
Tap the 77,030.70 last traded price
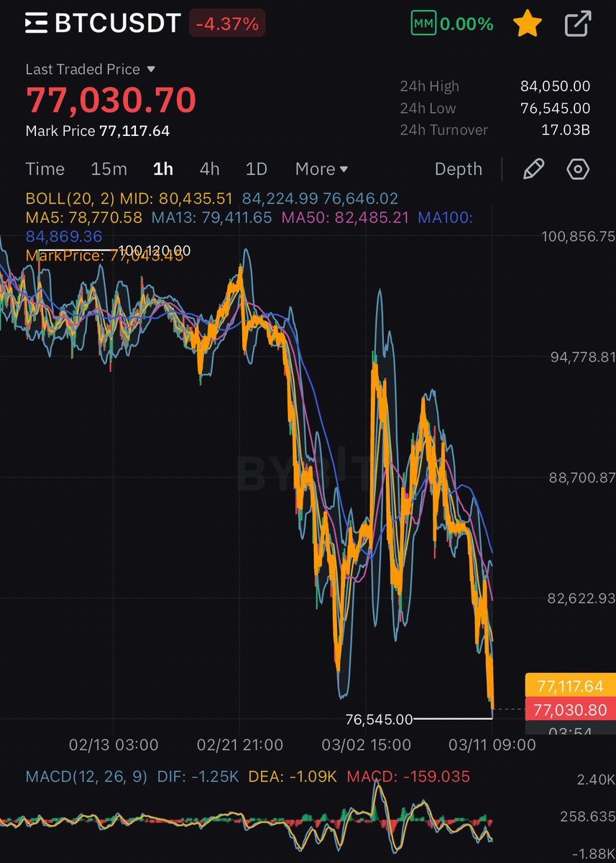point(111,99)
